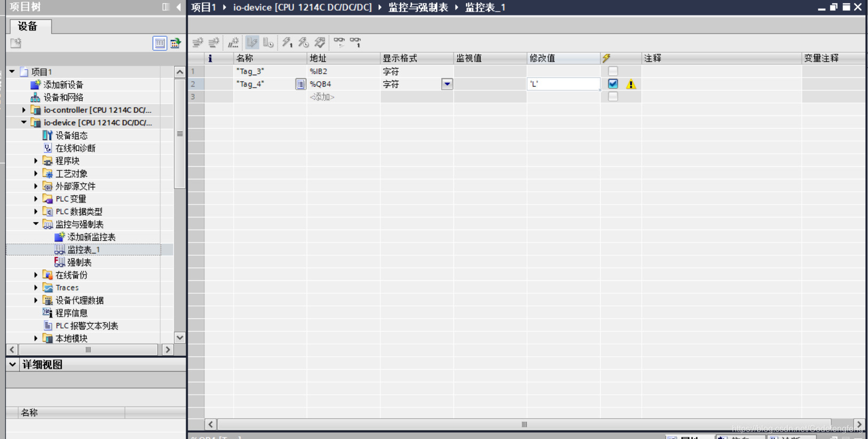Click the Monitor once now icon
868x439 pixels.
click(355, 42)
